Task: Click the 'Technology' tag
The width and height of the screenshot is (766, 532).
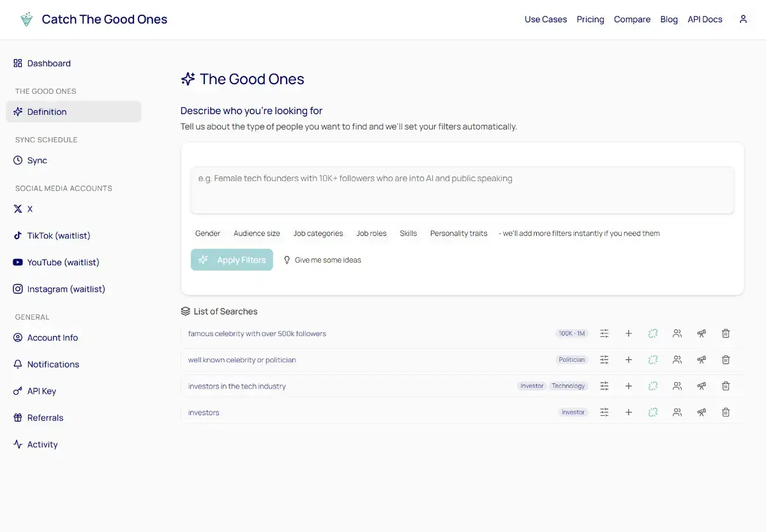Action: point(568,386)
